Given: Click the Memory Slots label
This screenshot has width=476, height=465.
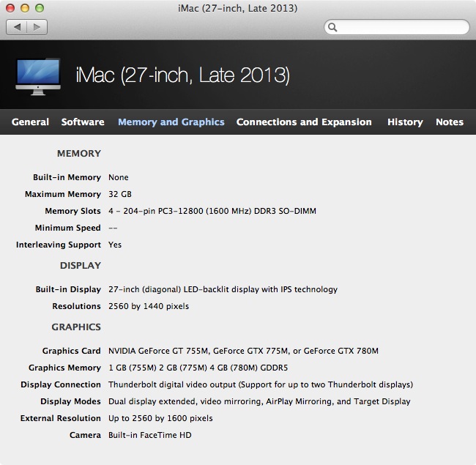Looking at the screenshot, I should [72, 211].
